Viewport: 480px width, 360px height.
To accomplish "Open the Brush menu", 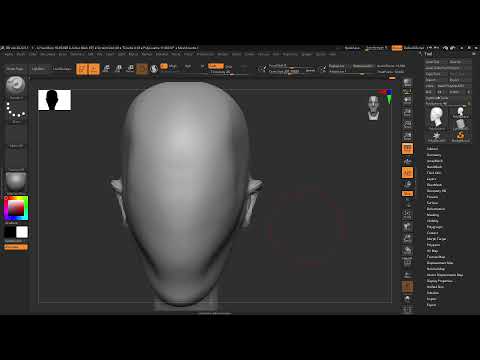I will click(x=21, y=54).
